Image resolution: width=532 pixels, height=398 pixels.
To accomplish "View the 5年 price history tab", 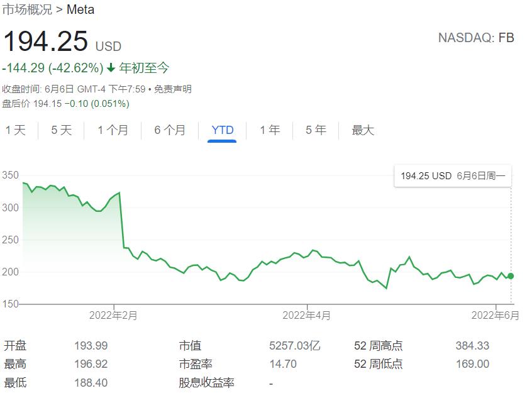I will coord(316,130).
